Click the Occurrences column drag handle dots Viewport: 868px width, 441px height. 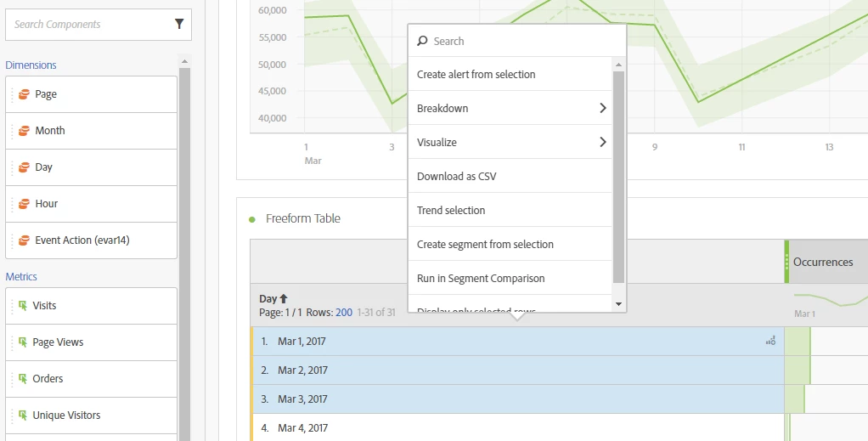tap(786, 262)
